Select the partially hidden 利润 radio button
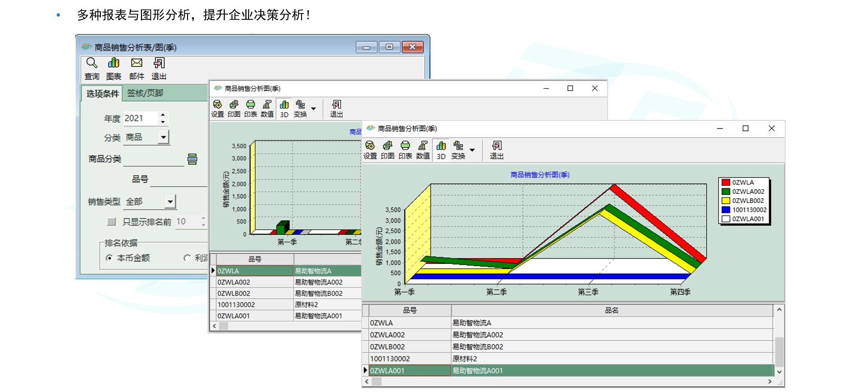Image resolution: width=868 pixels, height=392 pixels. coord(187,258)
